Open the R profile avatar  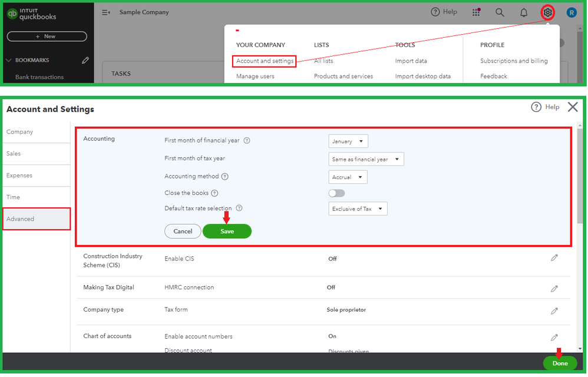(x=572, y=13)
